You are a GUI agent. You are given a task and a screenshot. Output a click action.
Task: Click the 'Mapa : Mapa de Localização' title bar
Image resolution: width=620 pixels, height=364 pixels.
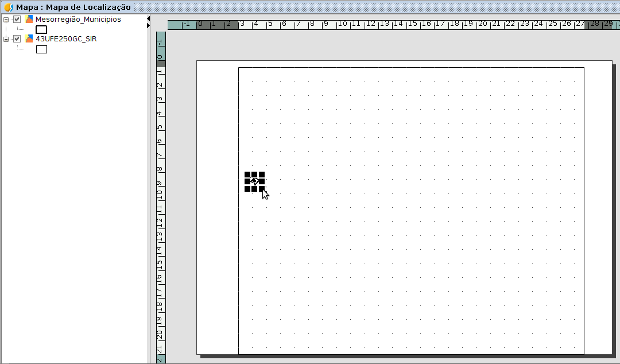click(73, 7)
